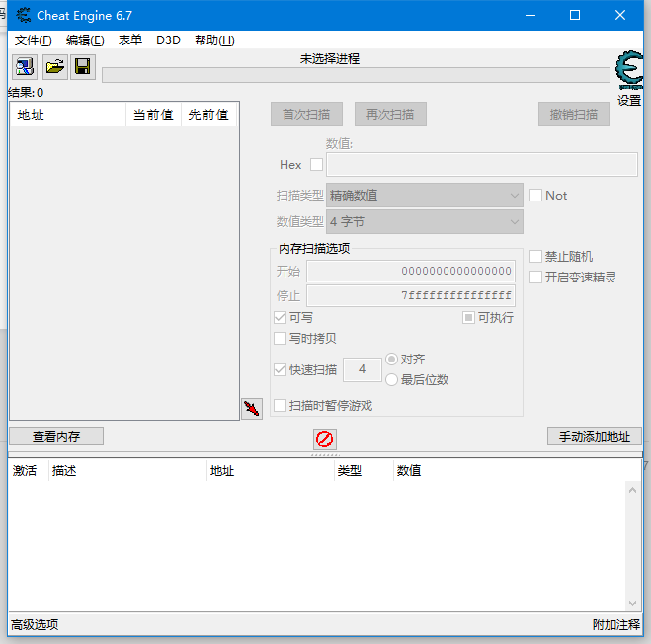This screenshot has width=651, height=644.
Task: Click the 再次扫描 button
Action: tap(390, 115)
